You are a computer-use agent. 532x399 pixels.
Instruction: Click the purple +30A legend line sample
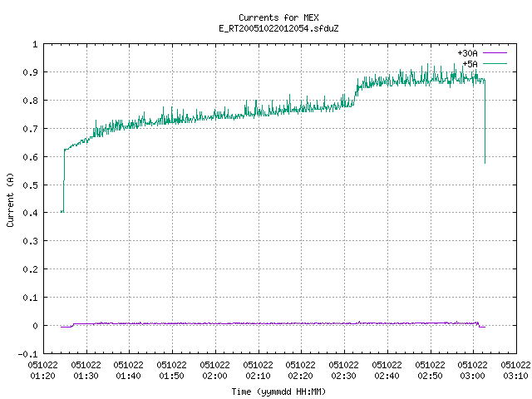(x=495, y=53)
